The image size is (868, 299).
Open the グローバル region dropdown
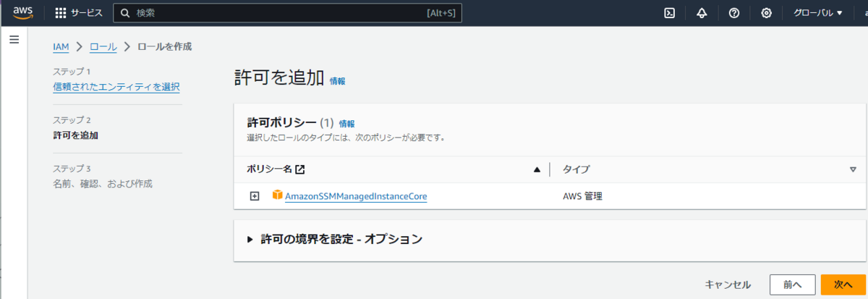click(x=818, y=13)
